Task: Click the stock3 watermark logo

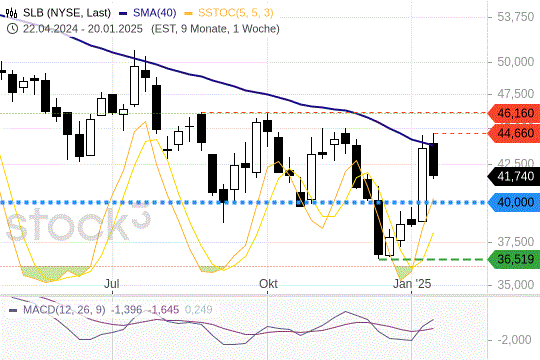Action: point(78,223)
